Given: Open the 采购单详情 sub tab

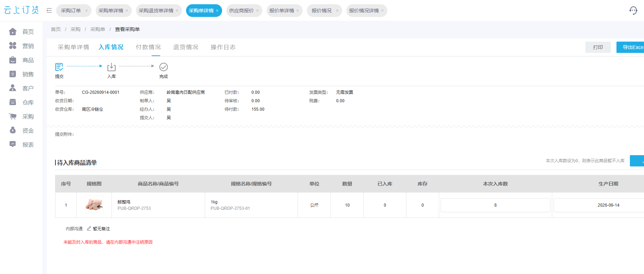Looking at the screenshot, I should point(73,47).
